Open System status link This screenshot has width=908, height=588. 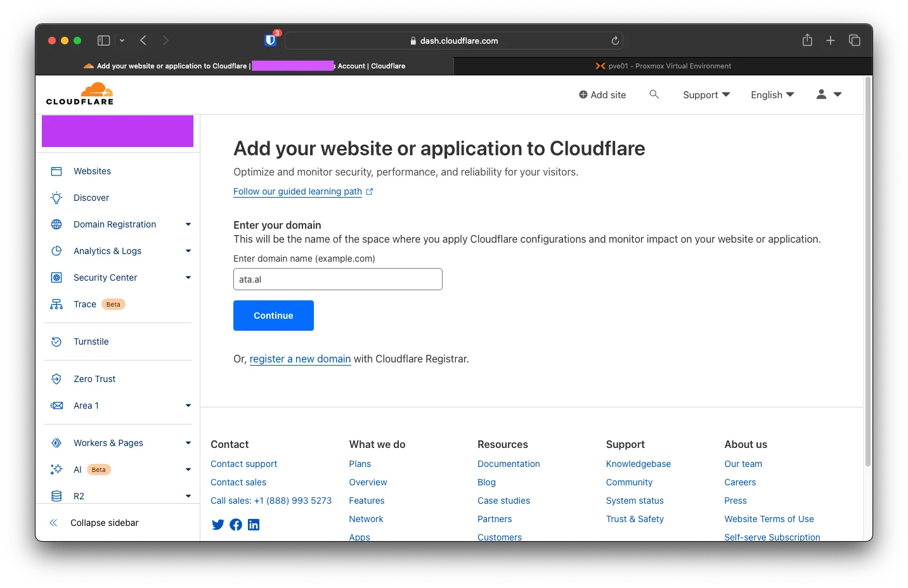[635, 501]
